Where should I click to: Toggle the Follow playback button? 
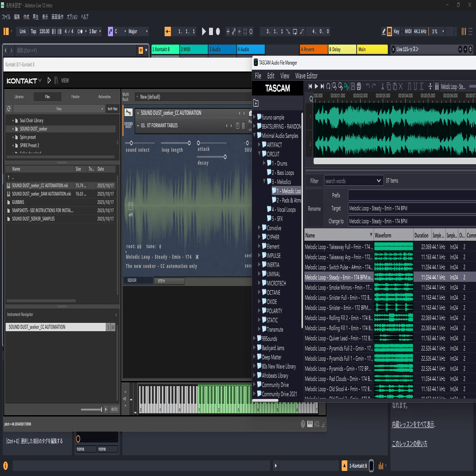tap(167, 31)
